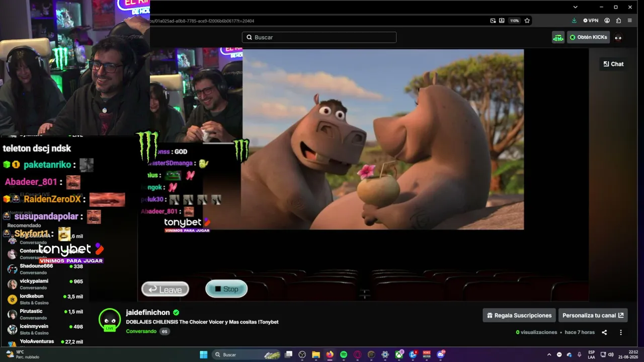This screenshot has height=362, width=644.
Task: Open Pirutastic recommended channel
Action: 45,314
